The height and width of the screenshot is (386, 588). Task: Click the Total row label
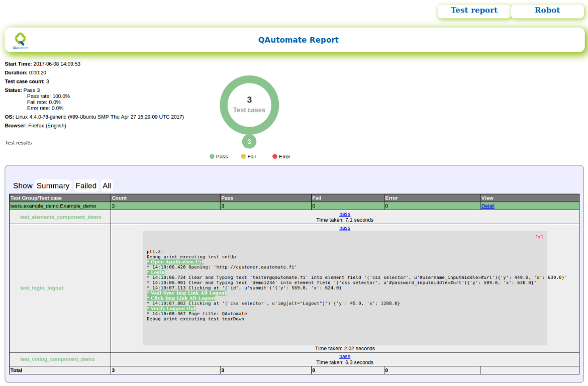(x=16, y=370)
